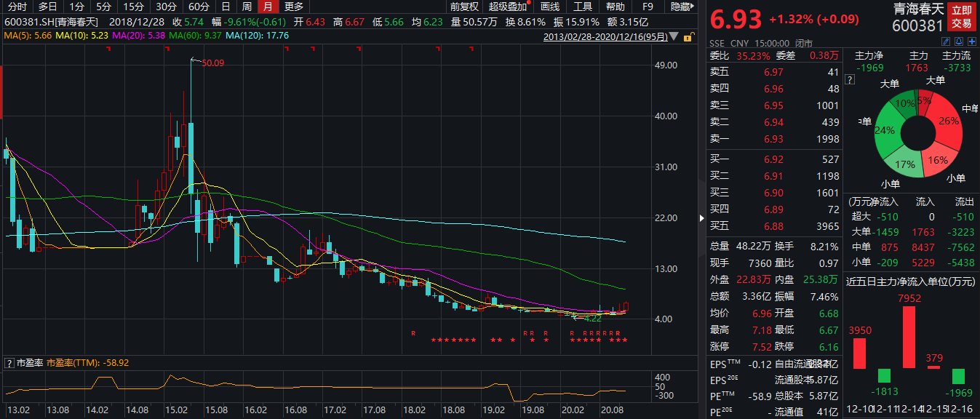
Task: Switch to the 周 weekly chart tab
Action: (x=247, y=7)
